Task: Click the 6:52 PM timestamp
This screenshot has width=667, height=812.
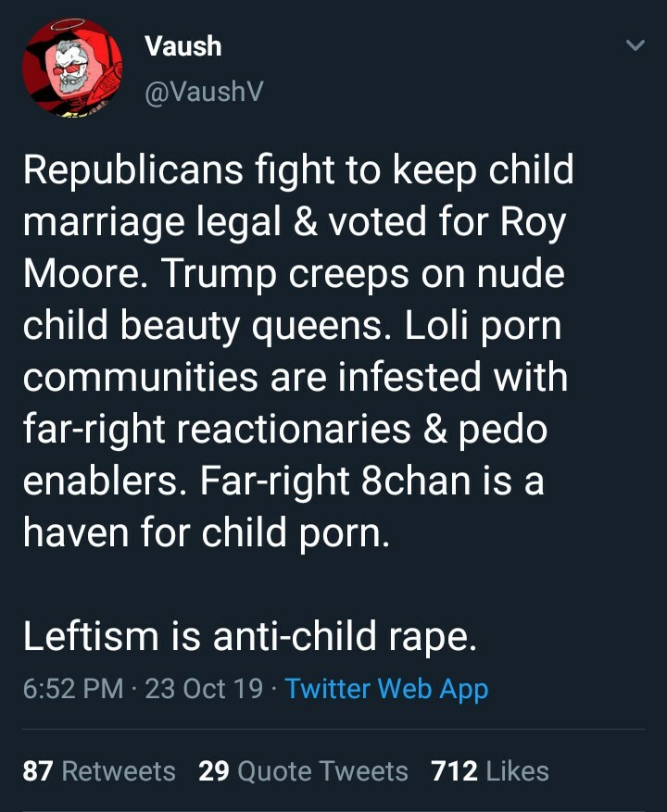Action: tap(75, 689)
